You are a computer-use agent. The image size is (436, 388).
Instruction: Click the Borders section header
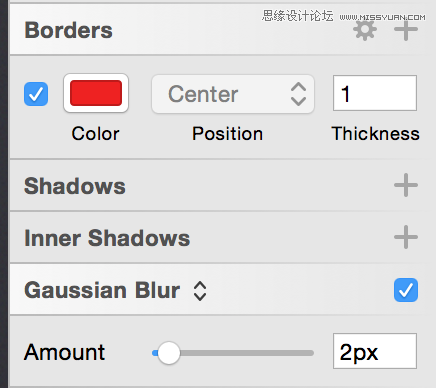click(68, 30)
